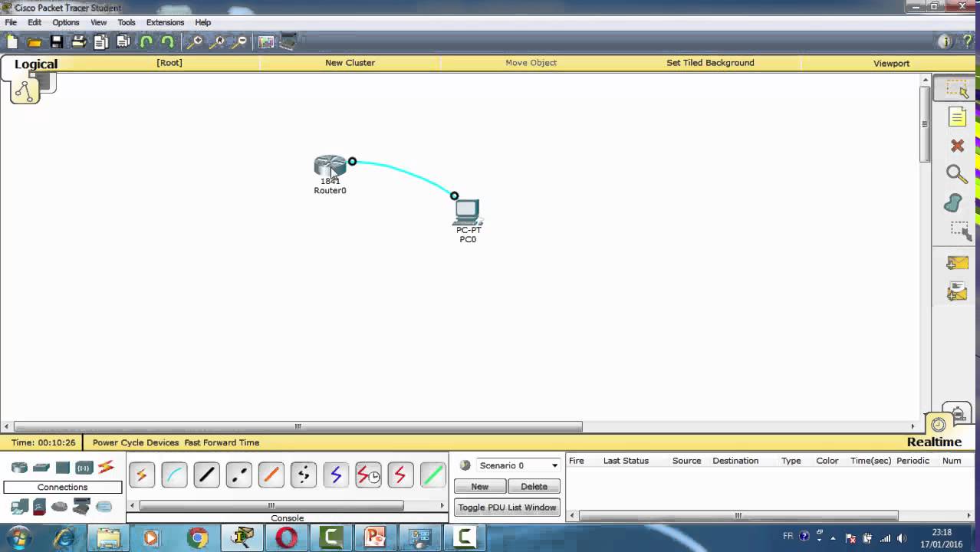Add a Complex PDU envelope
Viewport: 980px width, 552px height.
[957, 291]
